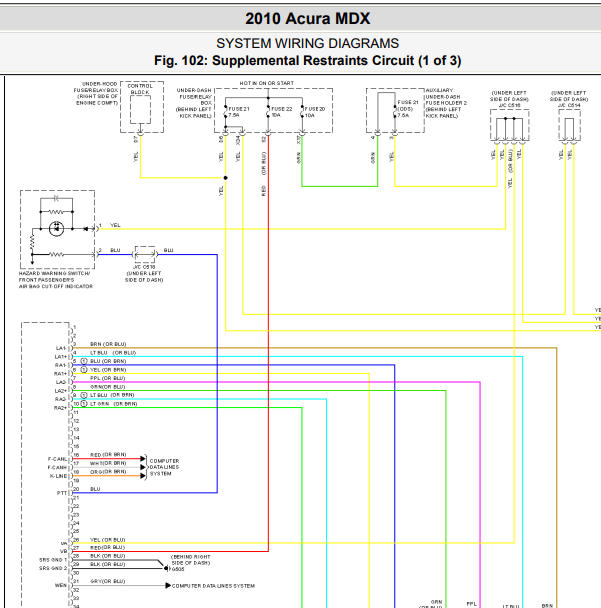Click the 'SRS GND 2' terminal label
The height and width of the screenshot is (608, 601).
(53, 568)
